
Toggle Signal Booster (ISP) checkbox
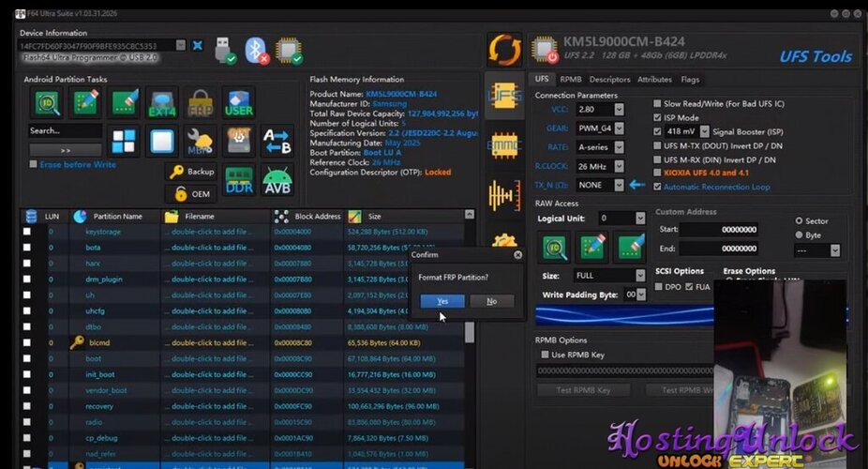tap(657, 131)
